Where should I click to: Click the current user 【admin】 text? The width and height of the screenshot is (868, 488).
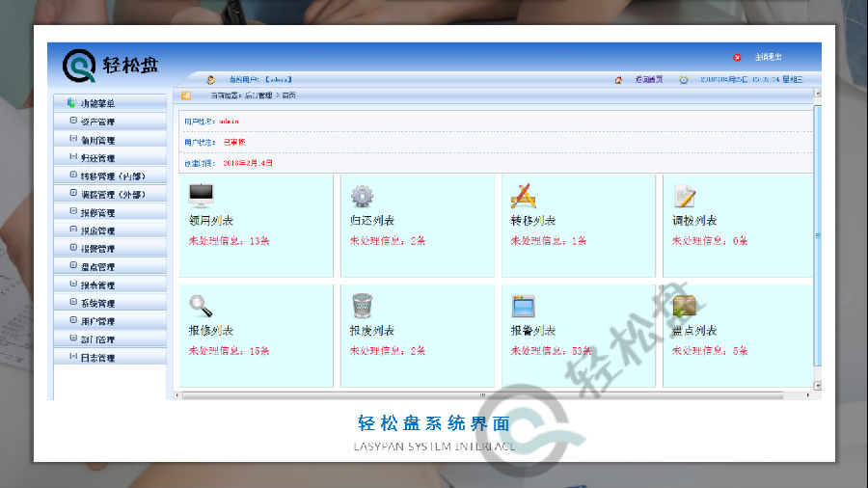278,80
